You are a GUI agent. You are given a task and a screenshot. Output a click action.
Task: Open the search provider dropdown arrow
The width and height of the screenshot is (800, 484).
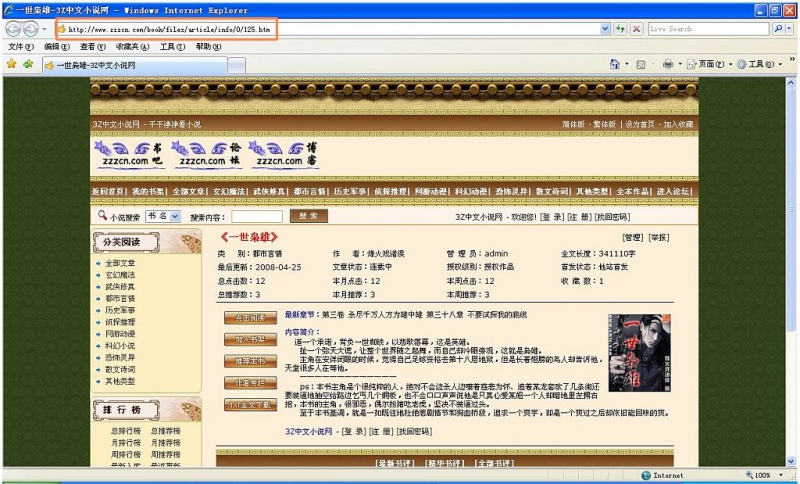coord(790,29)
